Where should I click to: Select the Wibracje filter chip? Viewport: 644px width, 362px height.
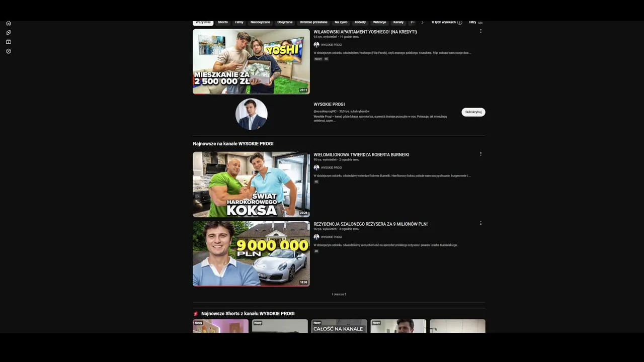click(x=379, y=22)
